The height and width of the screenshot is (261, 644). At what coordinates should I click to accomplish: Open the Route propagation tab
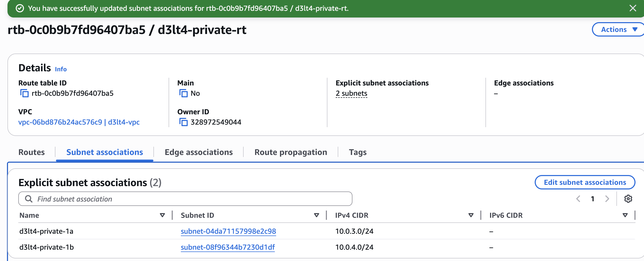(x=291, y=152)
